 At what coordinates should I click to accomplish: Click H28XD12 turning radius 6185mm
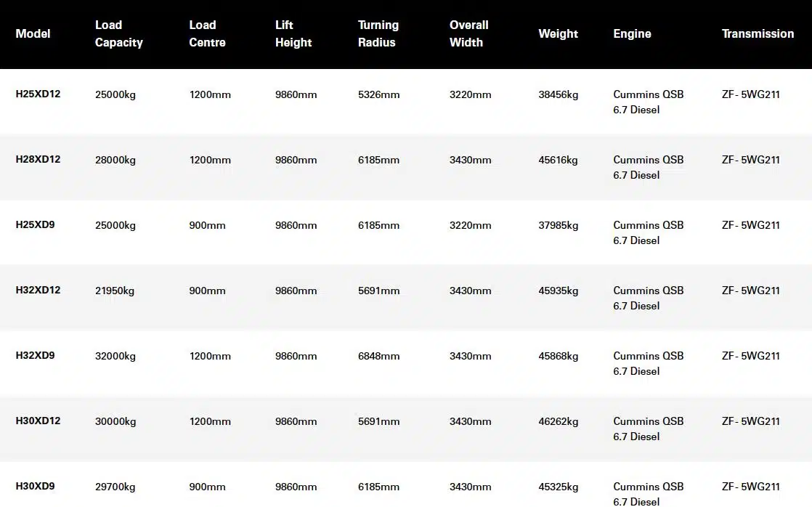378,160
